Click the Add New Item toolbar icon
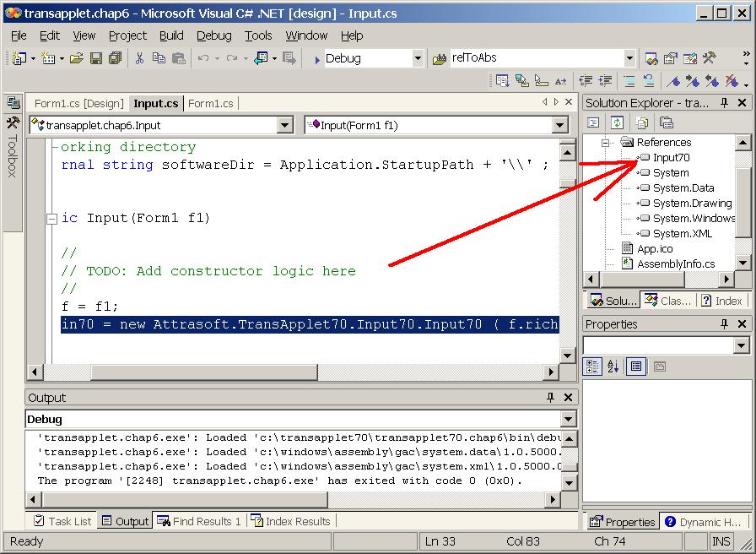Screen dimensions: 756x554 pos(48,58)
